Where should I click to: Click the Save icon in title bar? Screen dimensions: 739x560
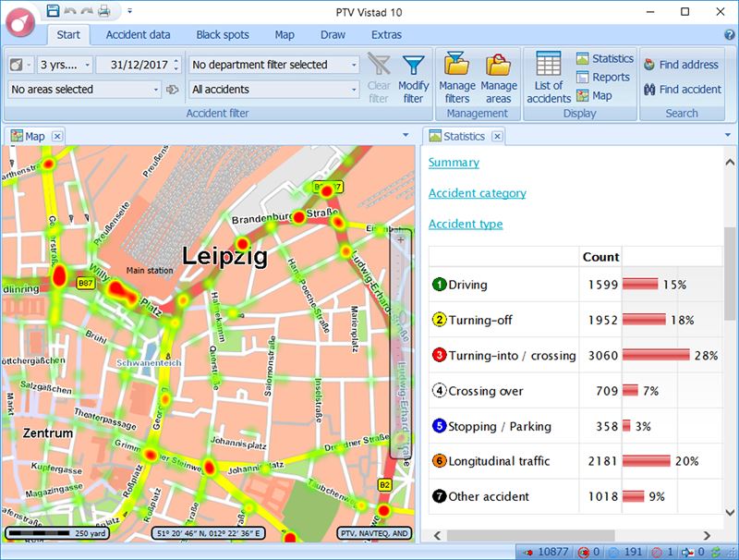tap(54, 11)
